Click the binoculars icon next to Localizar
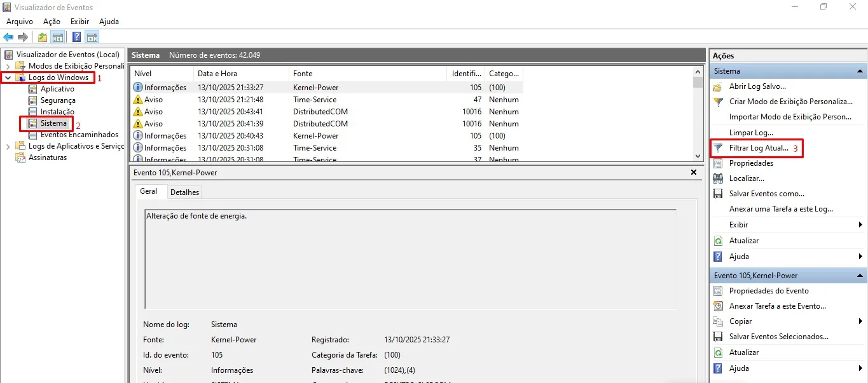The height and width of the screenshot is (383, 868). click(x=718, y=178)
